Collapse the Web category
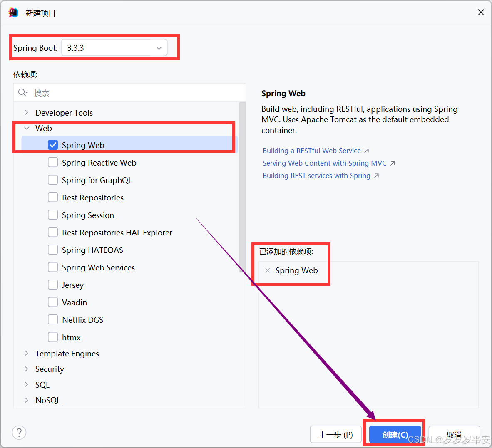This screenshot has width=492, height=448. (x=27, y=128)
